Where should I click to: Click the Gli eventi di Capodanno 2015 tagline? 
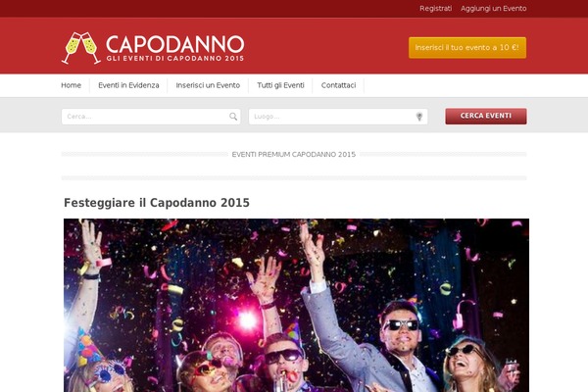click(175, 59)
